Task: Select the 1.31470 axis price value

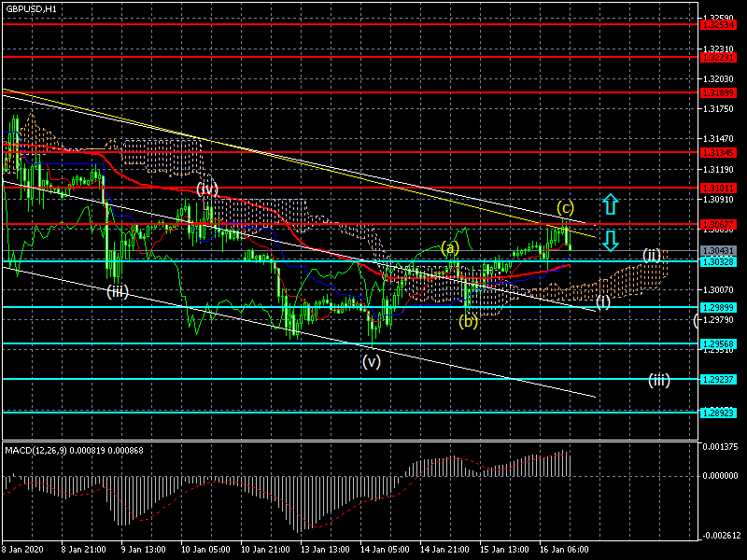Action: pos(718,139)
